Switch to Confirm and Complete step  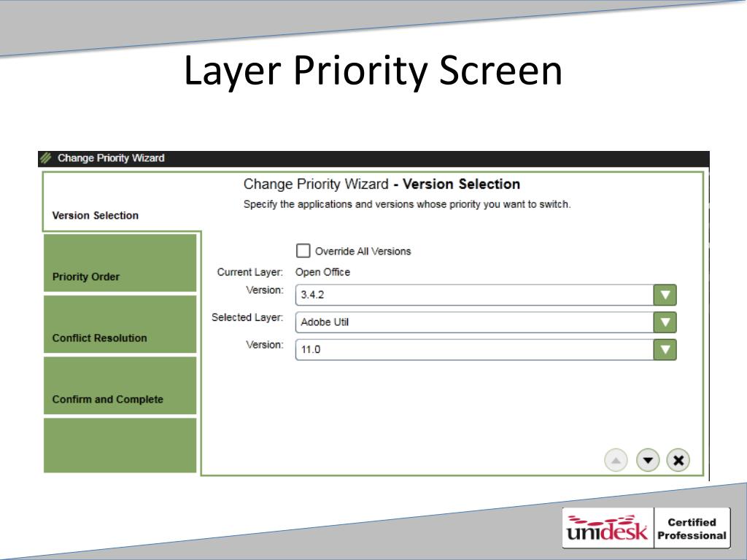120,386
